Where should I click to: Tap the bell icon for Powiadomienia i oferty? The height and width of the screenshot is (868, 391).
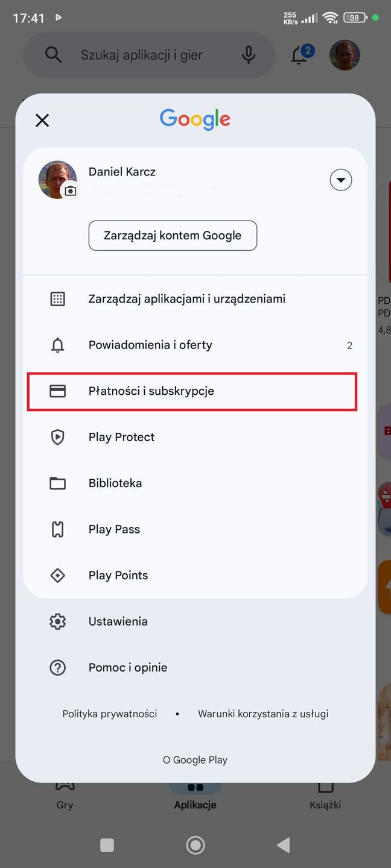click(x=58, y=345)
